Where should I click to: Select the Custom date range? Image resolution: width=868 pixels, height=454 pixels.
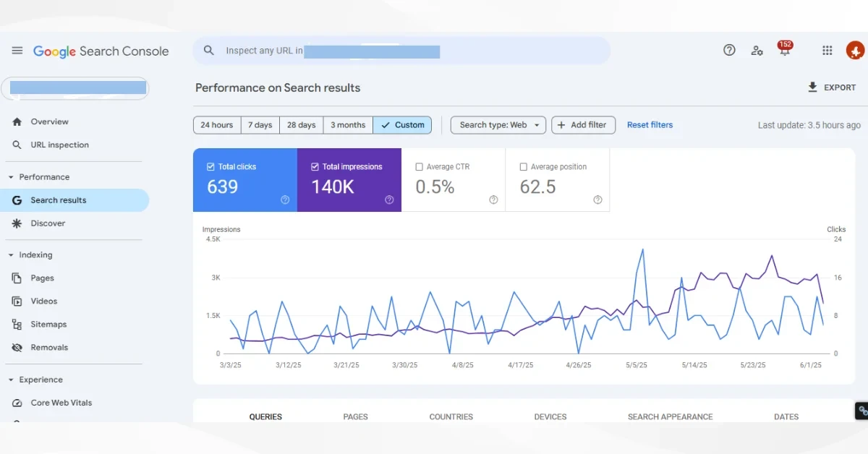402,125
